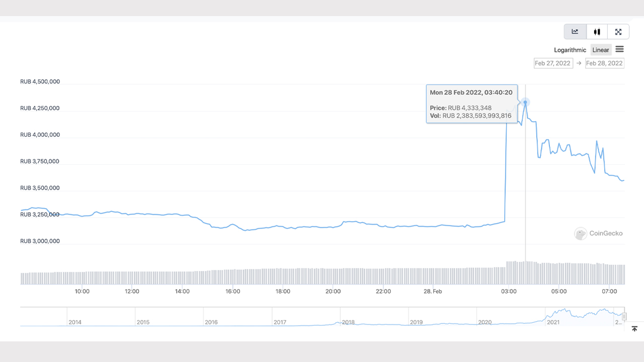644x362 pixels.
Task: Click the RUB 4,500,000 price axis label
Action: pyautogui.click(x=40, y=81)
